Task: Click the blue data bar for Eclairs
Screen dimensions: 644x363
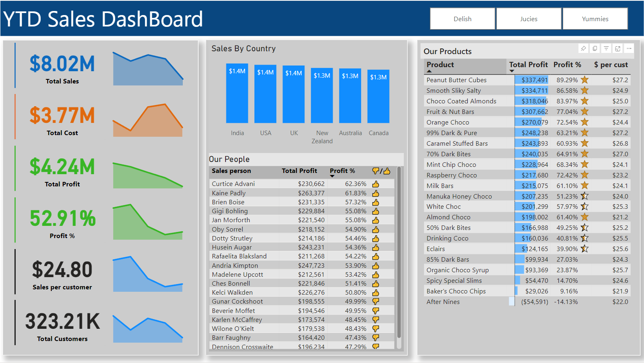Action: point(520,249)
